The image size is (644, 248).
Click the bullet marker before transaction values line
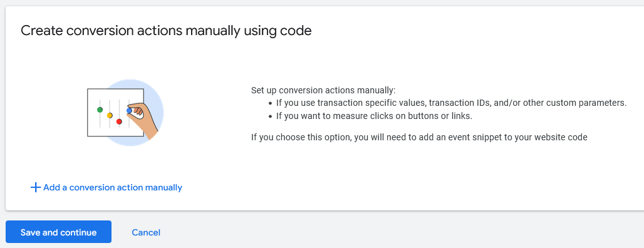click(x=270, y=103)
